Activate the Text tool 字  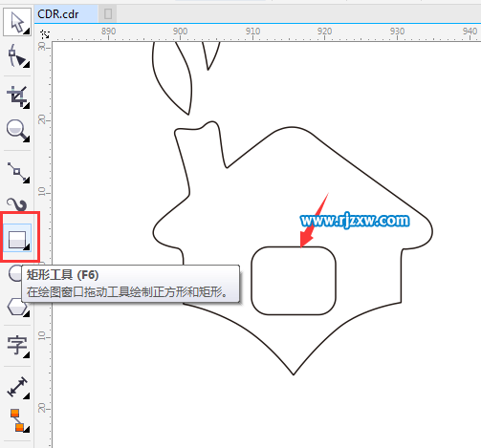click(x=17, y=346)
